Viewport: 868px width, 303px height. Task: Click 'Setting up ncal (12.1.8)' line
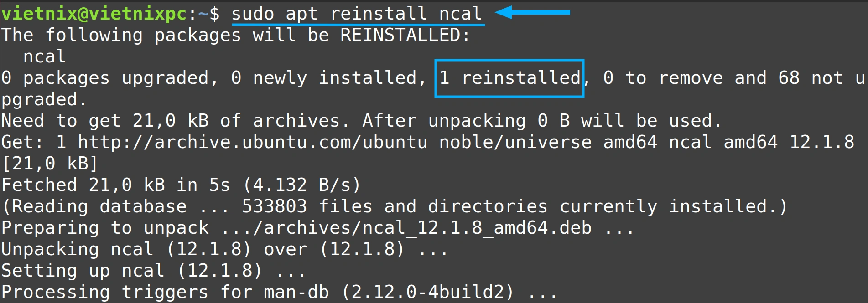153,271
